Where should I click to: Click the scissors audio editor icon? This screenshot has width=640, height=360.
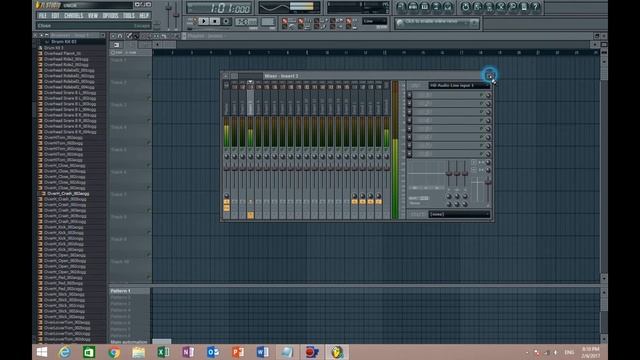(501, 7)
